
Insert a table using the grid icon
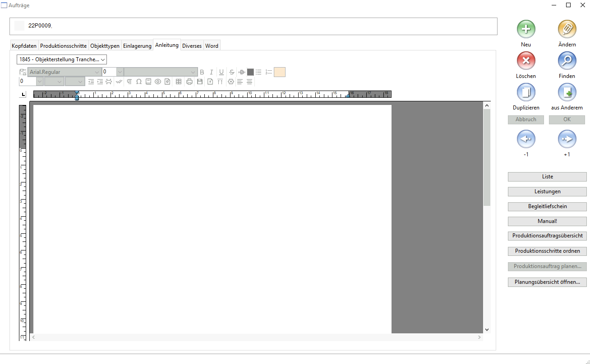click(179, 82)
